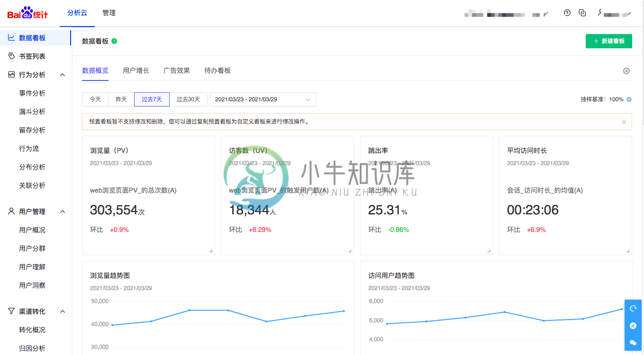
Task: Choose the 过去7天 time range
Action: coord(152,99)
